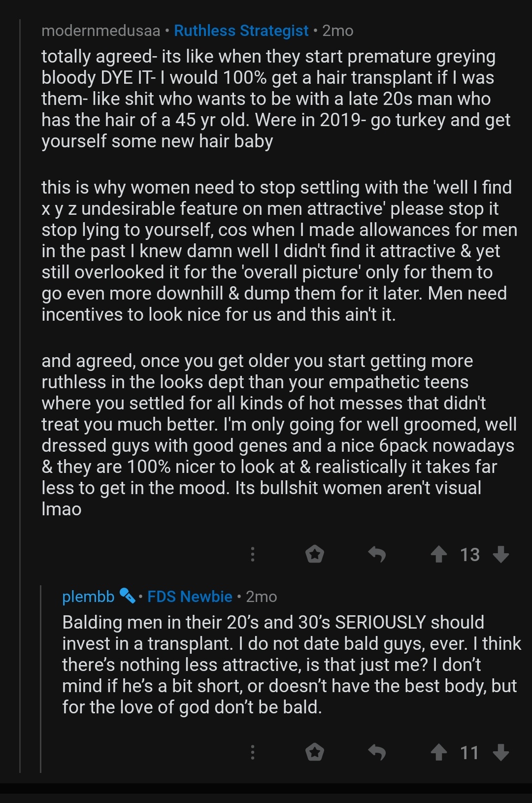Image resolution: width=532 pixels, height=803 pixels.
Task: Upvote modernmedusaa's comment
Action: click(x=438, y=555)
